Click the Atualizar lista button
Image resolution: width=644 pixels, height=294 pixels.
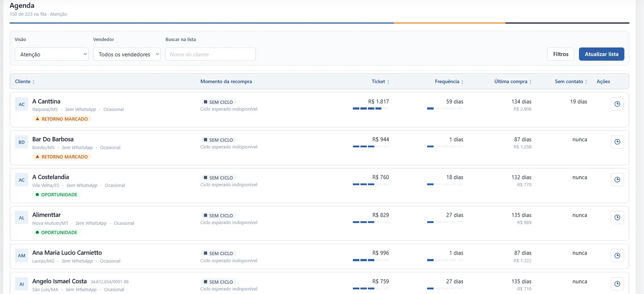pos(601,54)
